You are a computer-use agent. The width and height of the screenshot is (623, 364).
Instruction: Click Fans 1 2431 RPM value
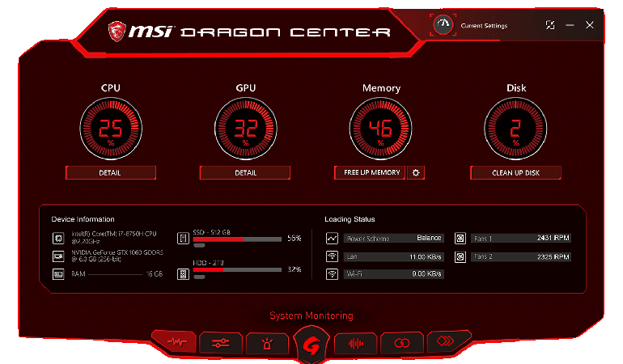point(553,238)
